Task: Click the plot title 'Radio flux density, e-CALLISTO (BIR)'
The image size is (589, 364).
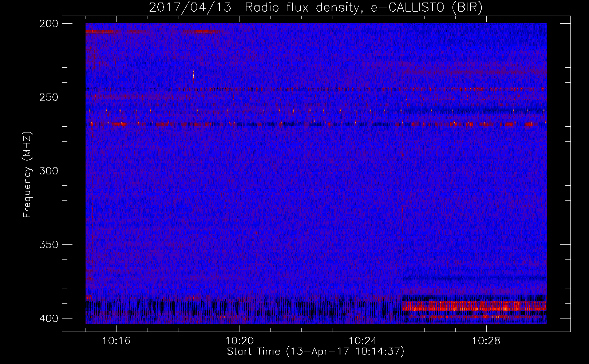Action: (x=363, y=8)
